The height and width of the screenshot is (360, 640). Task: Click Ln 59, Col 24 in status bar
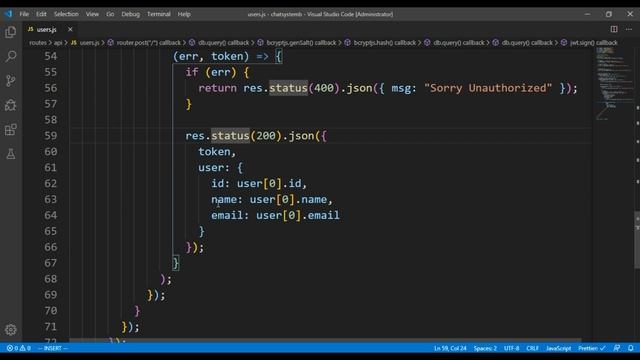click(x=450, y=348)
